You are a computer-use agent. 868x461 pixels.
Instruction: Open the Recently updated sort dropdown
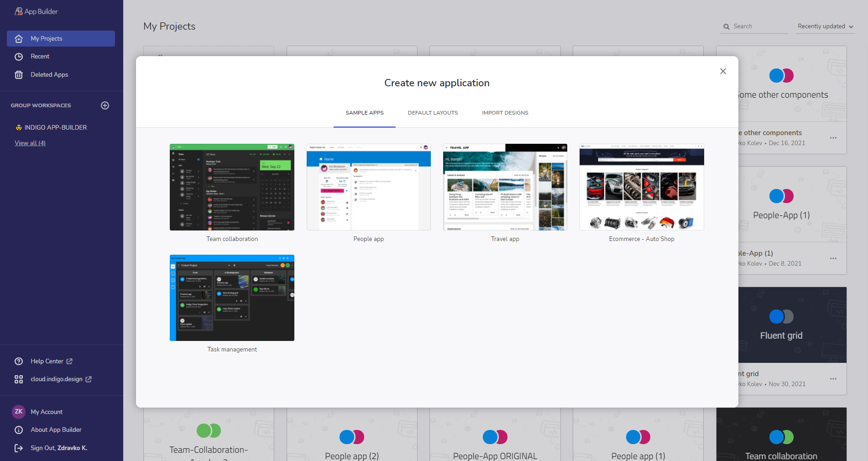[x=825, y=26]
